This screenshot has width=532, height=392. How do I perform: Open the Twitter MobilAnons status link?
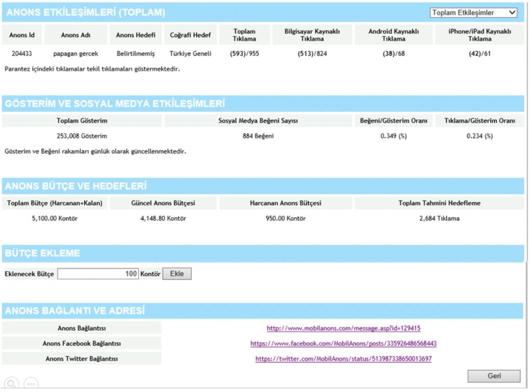pyautogui.click(x=343, y=359)
